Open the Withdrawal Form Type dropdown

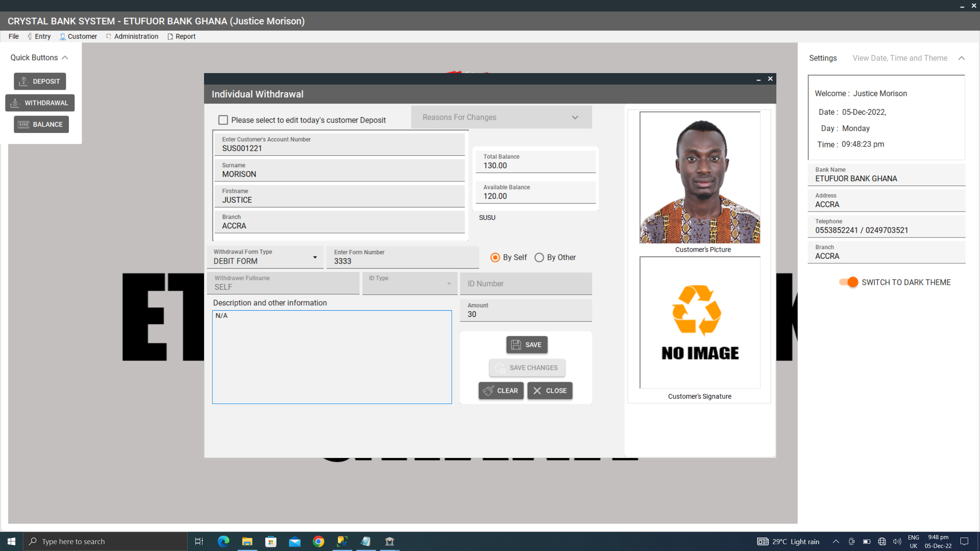[315, 258]
